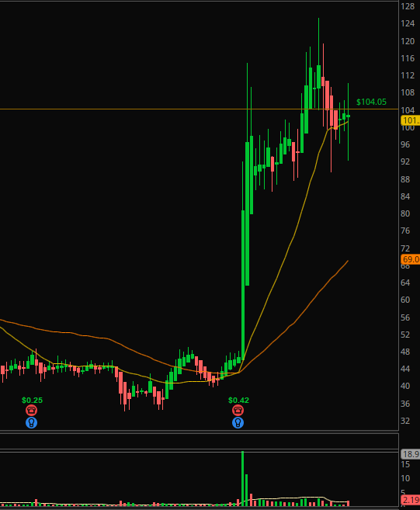Click the blue lightbulb icon below $0.25
Viewport: 420px width, 510px height.
click(x=32, y=423)
